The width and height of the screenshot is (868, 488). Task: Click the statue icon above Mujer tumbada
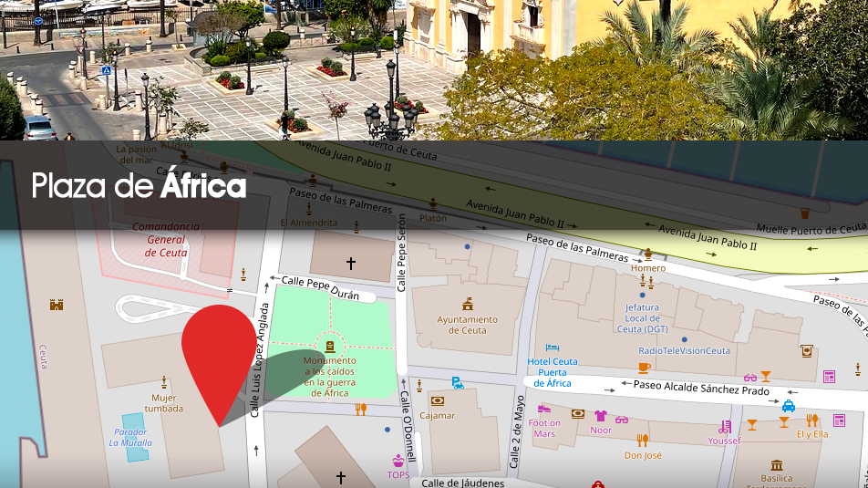(x=164, y=382)
